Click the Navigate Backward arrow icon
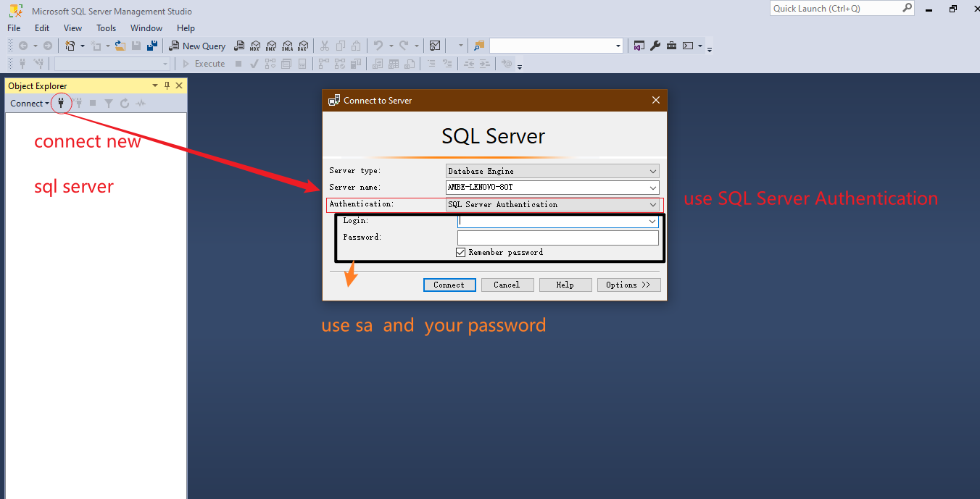This screenshot has width=980, height=499. coord(23,46)
